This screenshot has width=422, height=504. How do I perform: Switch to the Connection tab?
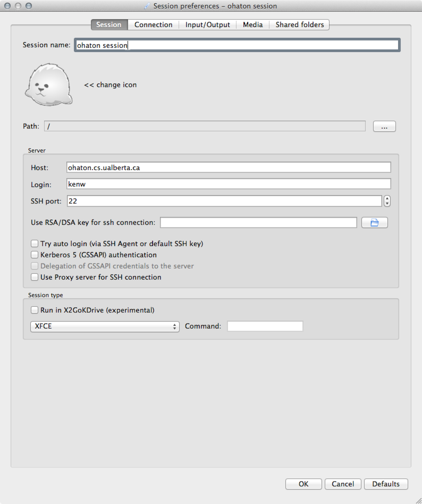(x=153, y=25)
